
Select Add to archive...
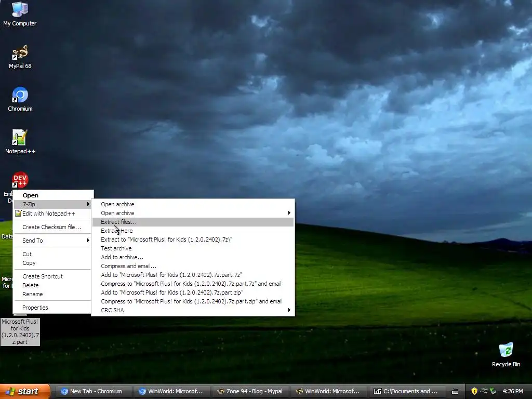point(193,257)
